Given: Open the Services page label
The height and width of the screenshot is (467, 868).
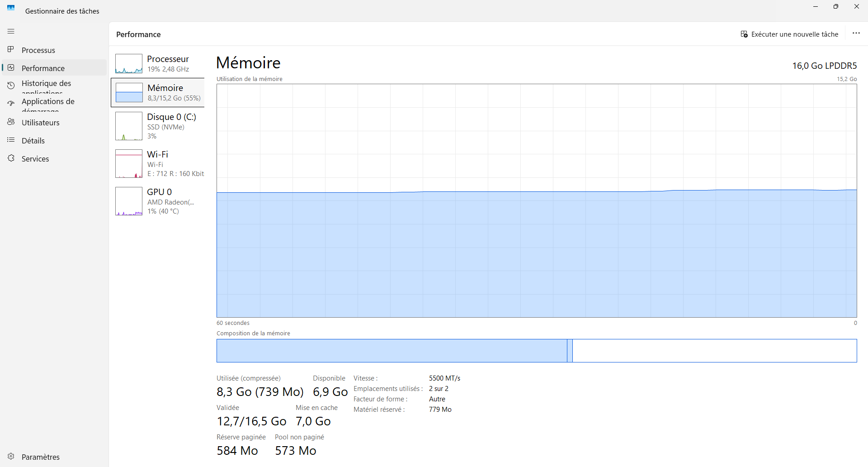Looking at the screenshot, I should pos(35,159).
